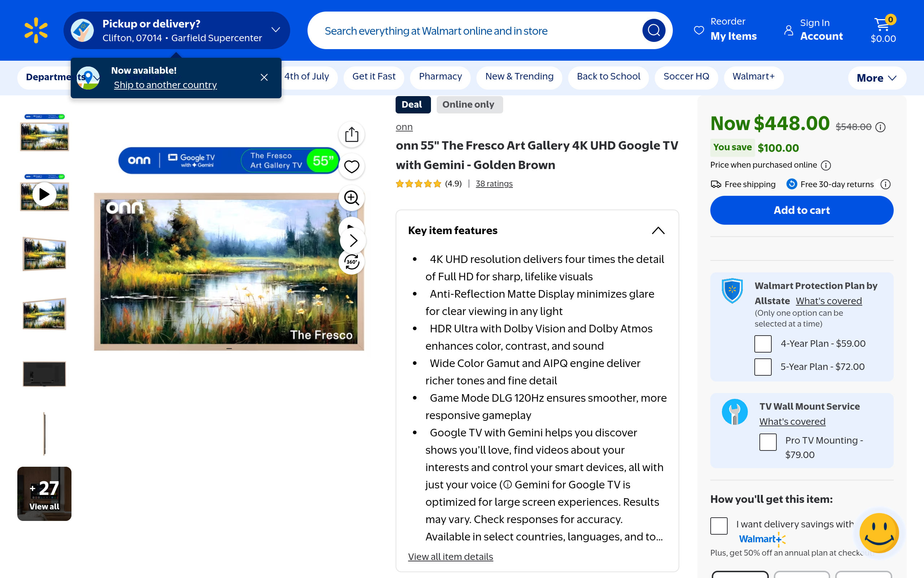924x578 pixels.
Task: Click the location globe icon in popup
Action: point(88,78)
